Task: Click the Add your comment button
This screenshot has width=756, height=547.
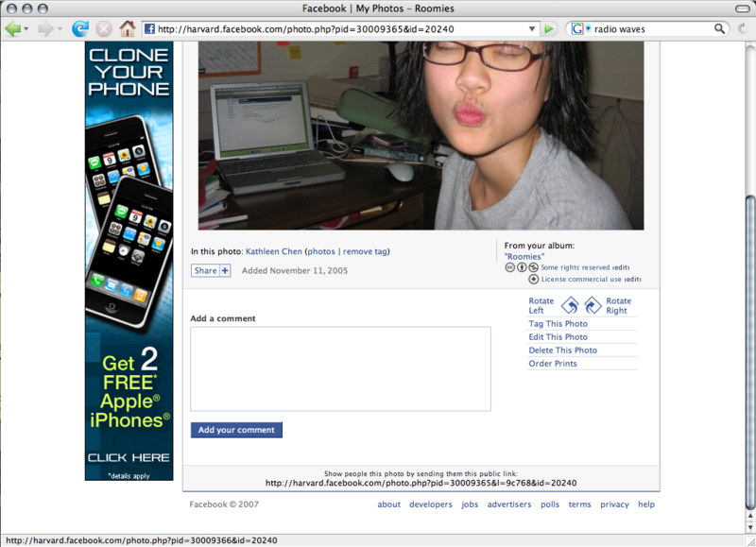Action: pos(236,430)
